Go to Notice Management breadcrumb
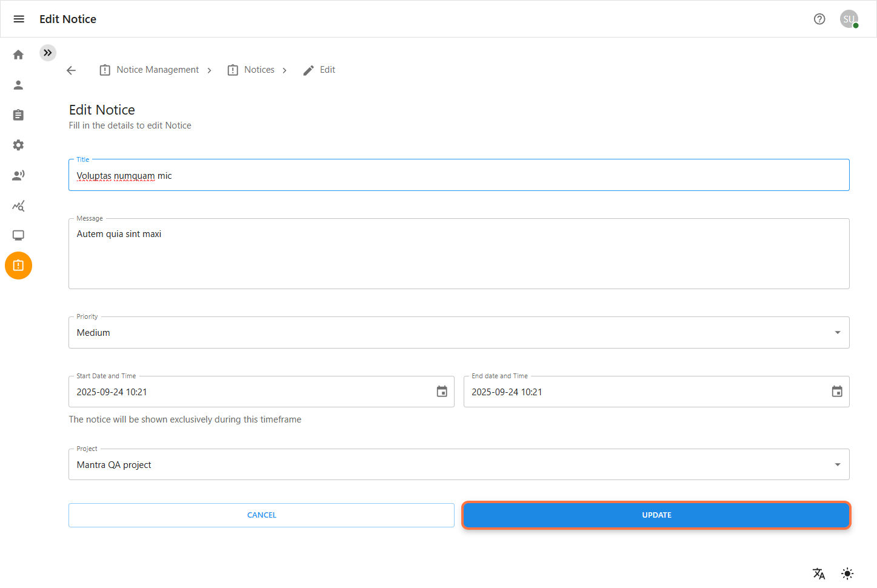This screenshot has height=588, width=877. coord(158,70)
